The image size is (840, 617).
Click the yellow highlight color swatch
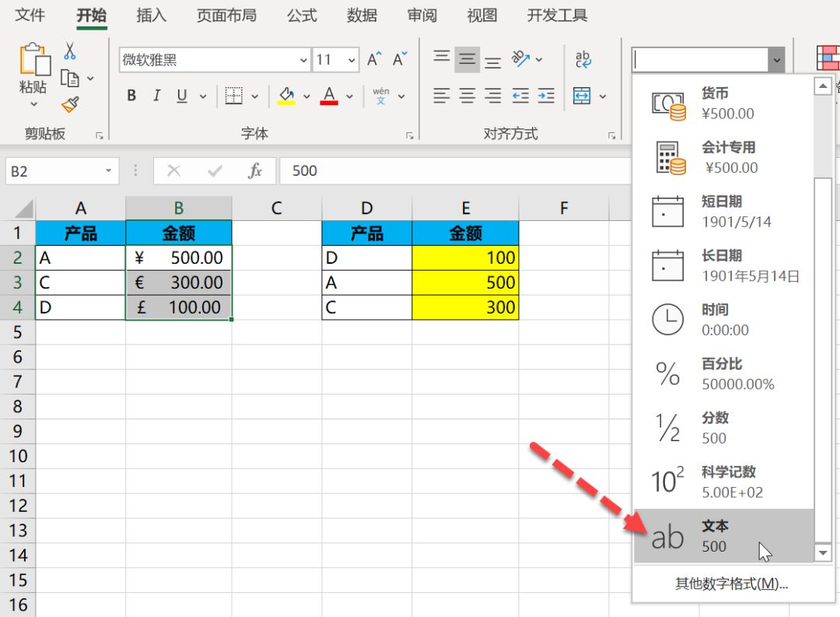(287, 101)
